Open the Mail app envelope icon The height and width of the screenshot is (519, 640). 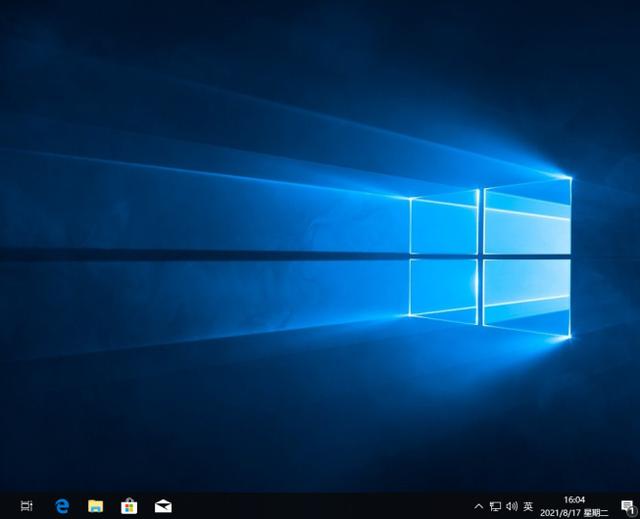[163, 506]
